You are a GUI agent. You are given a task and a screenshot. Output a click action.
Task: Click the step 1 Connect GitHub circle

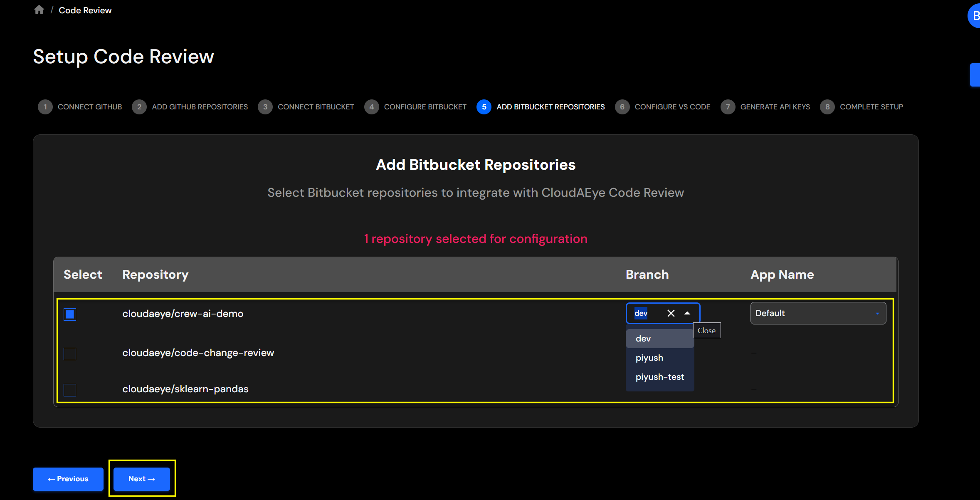point(46,107)
